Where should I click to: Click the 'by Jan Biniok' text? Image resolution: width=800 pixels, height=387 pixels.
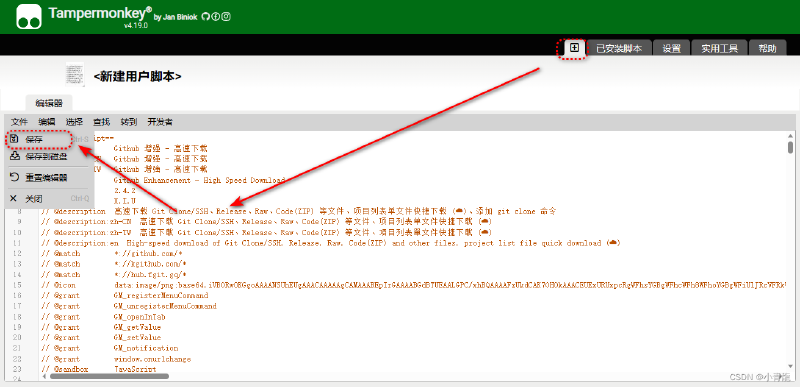pos(175,17)
